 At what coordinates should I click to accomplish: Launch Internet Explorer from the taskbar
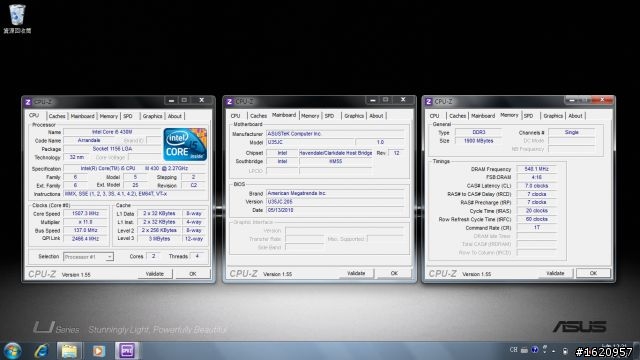click(x=41, y=351)
